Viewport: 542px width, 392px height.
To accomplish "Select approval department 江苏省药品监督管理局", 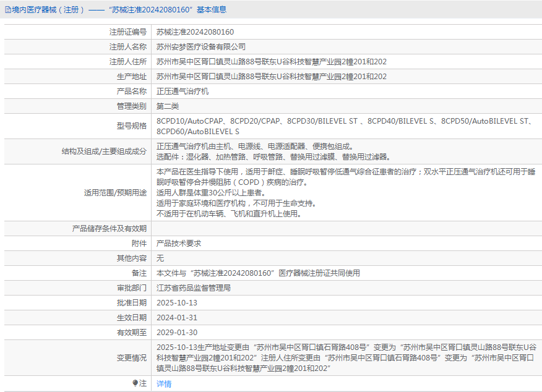I will (194, 288).
